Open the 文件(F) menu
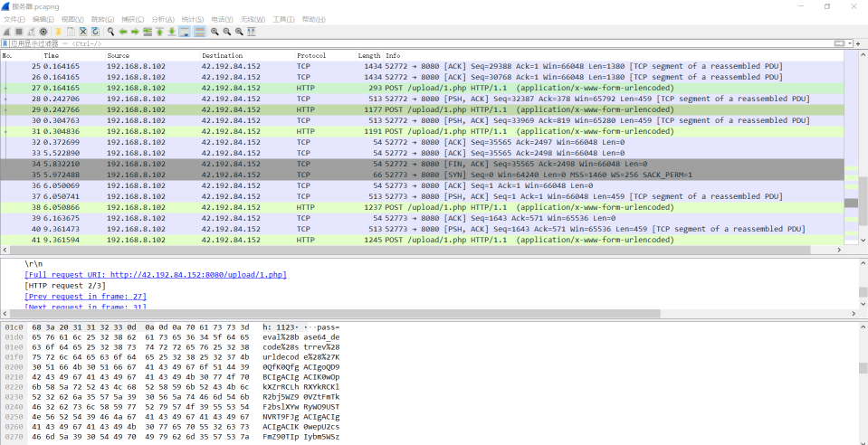The height and width of the screenshot is (445, 868). (14, 19)
